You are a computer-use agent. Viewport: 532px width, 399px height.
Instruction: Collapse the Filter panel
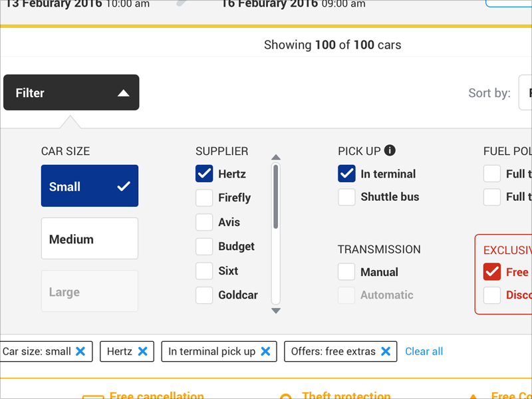71,92
